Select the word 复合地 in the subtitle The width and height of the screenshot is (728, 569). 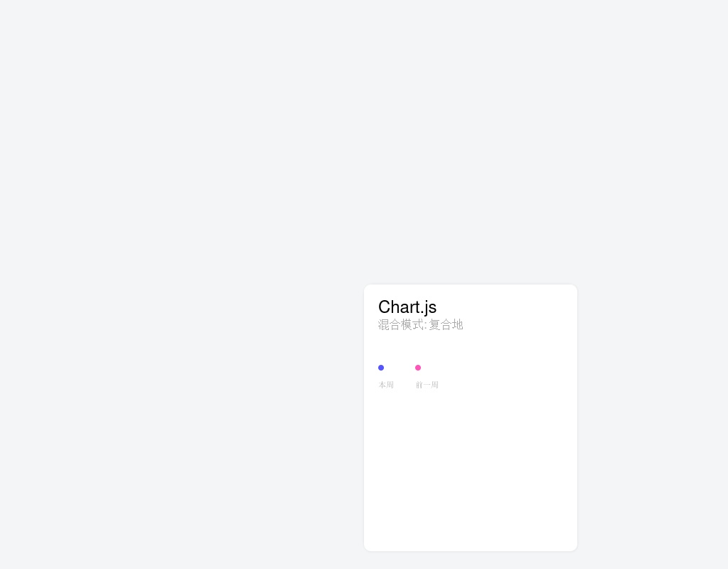(446, 324)
